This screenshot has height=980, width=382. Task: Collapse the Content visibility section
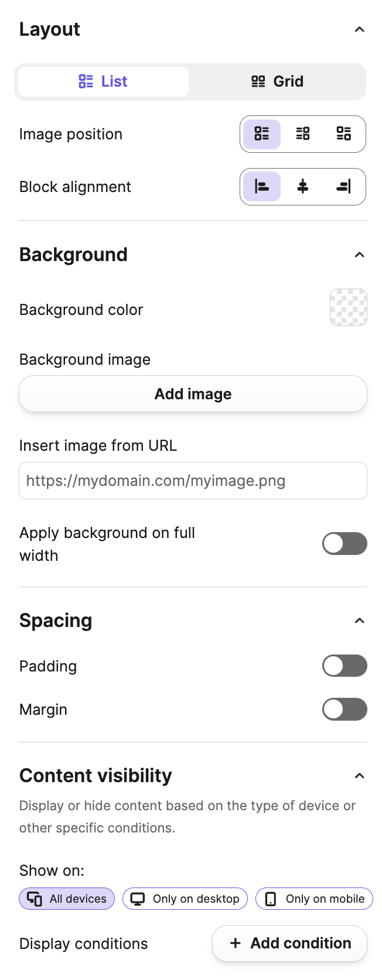[x=359, y=775]
